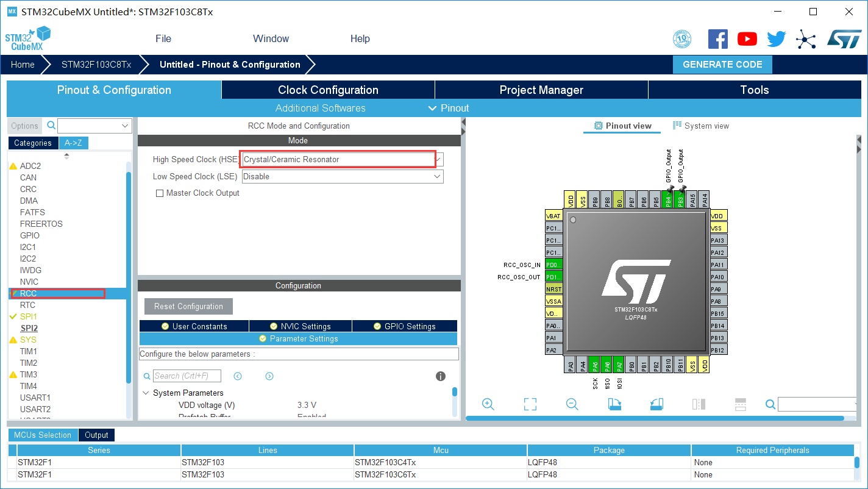The image size is (868, 489).
Task: Select the PB4 GPIO_Output pin
Action: pos(668,199)
